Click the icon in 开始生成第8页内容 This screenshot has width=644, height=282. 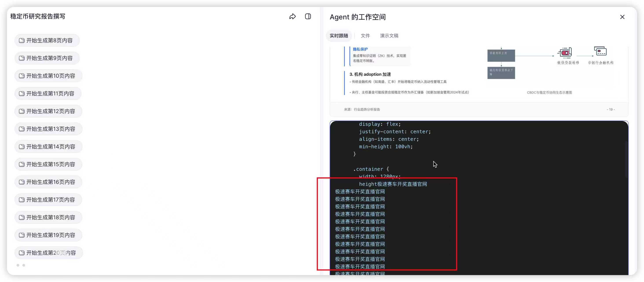[22, 41]
